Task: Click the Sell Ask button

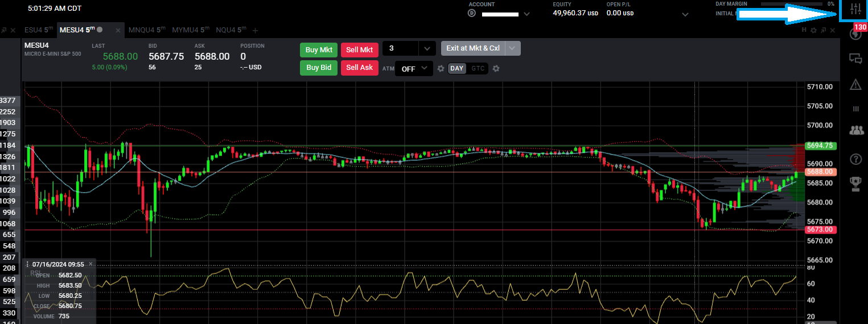Action: tap(360, 68)
